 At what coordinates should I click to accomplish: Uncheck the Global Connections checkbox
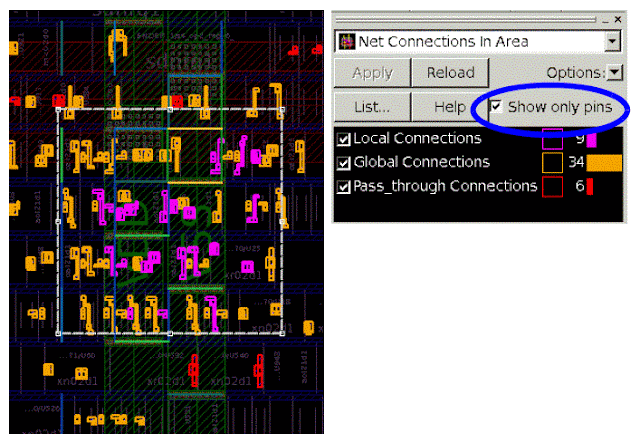click(x=344, y=163)
